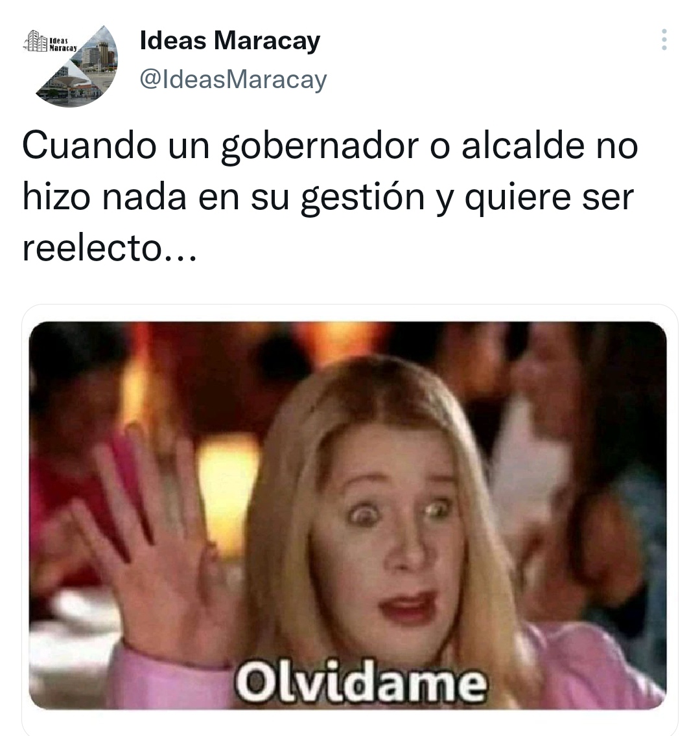Open the three-dot more options menu

[664, 40]
